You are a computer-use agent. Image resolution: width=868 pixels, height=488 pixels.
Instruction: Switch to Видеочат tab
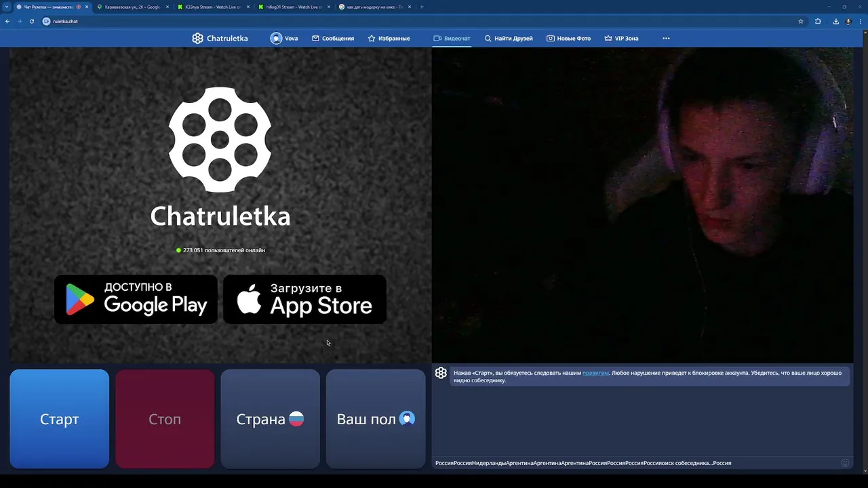pos(452,39)
